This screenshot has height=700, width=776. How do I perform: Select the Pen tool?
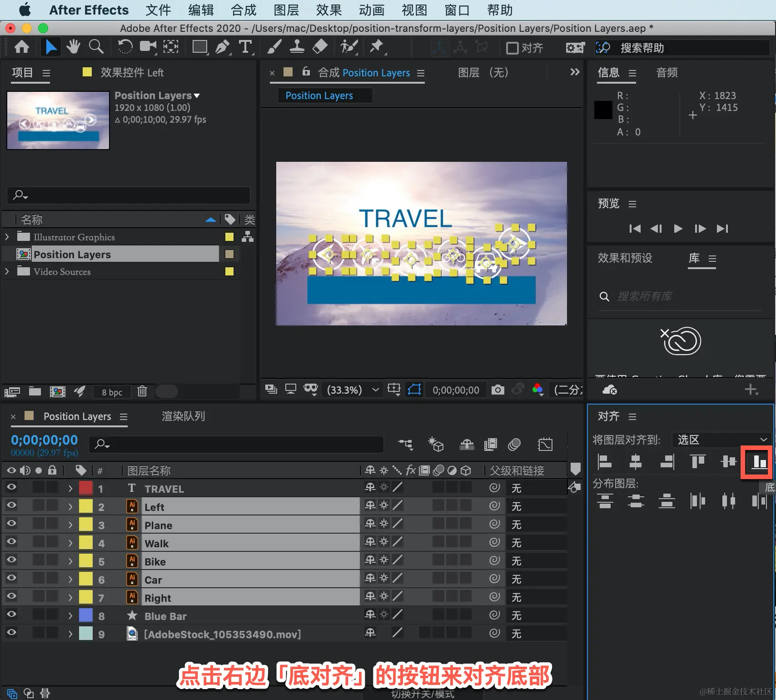coord(223,47)
